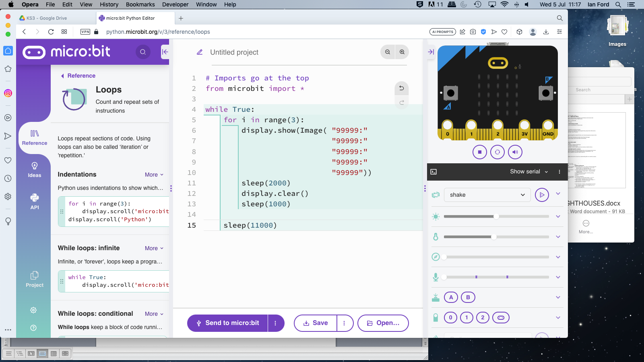Click the zoom out icon in editor
The image size is (644, 362).
(x=388, y=52)
